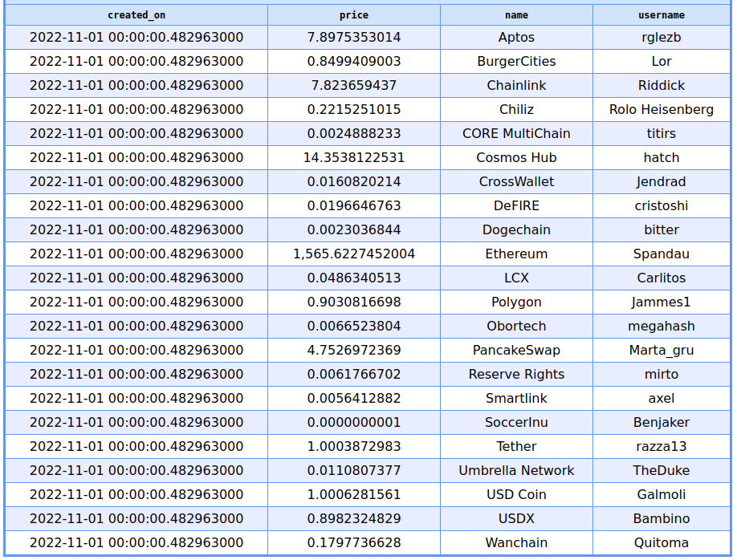Click the SoccerInu price 0.0000000001 cell
737x560 pixels.
pos(354,423)
